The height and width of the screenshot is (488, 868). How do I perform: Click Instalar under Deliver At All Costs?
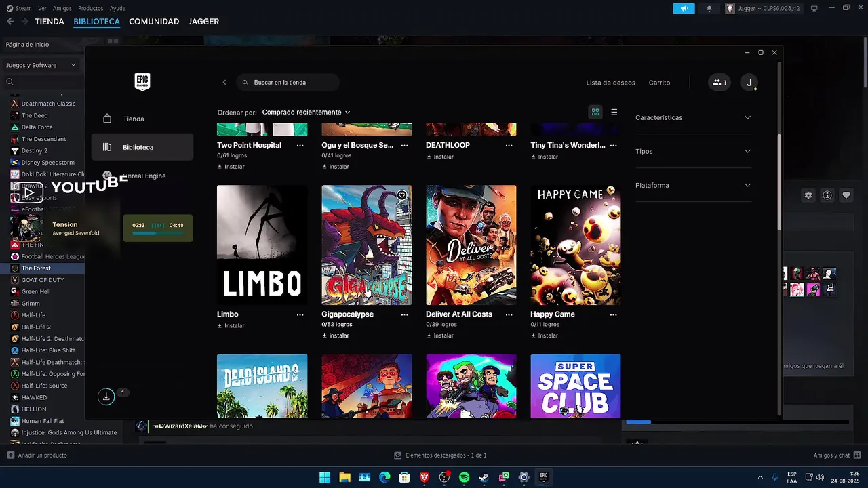coord(440,335)
